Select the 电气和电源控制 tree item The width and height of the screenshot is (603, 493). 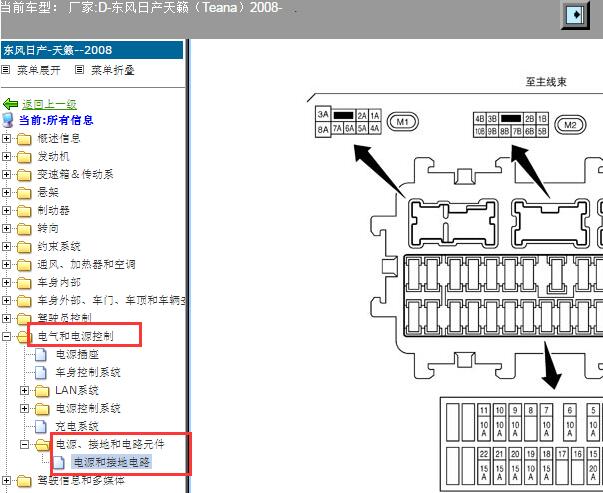pyautogui.click(x=75, y=336)
